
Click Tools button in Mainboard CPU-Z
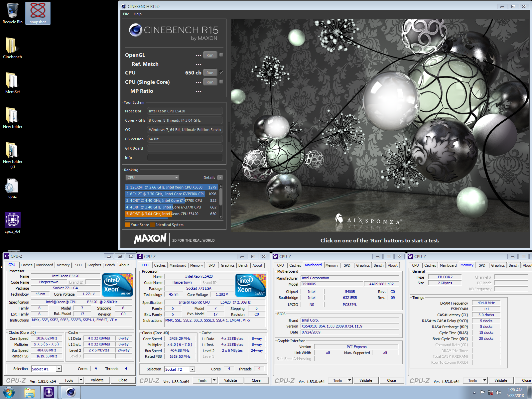click(x=337, y=380)
